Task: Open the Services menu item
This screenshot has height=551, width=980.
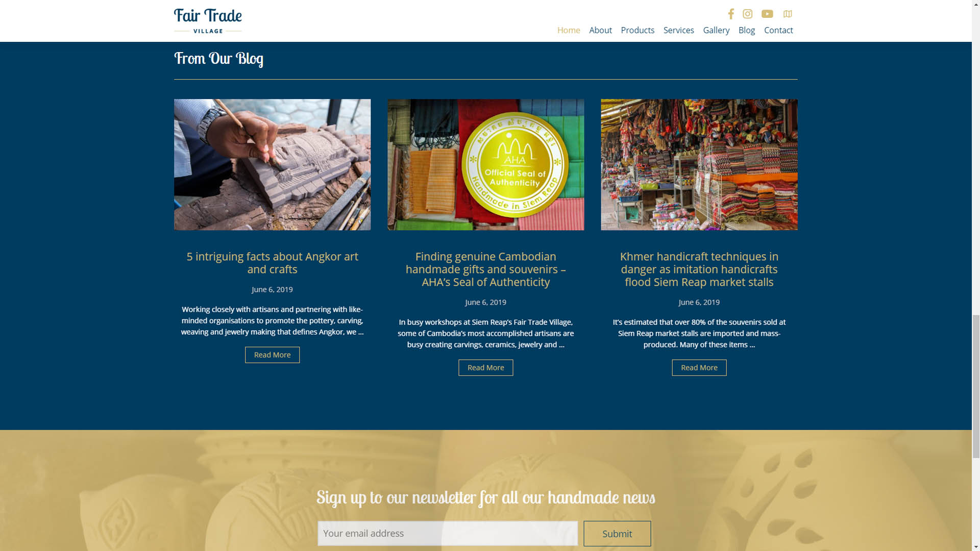Action: pos(678,30)
